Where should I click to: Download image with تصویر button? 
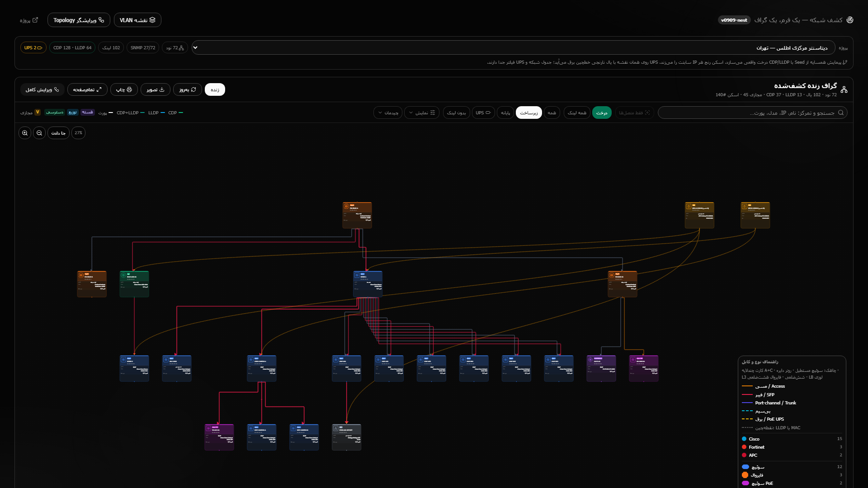(156, 89)
